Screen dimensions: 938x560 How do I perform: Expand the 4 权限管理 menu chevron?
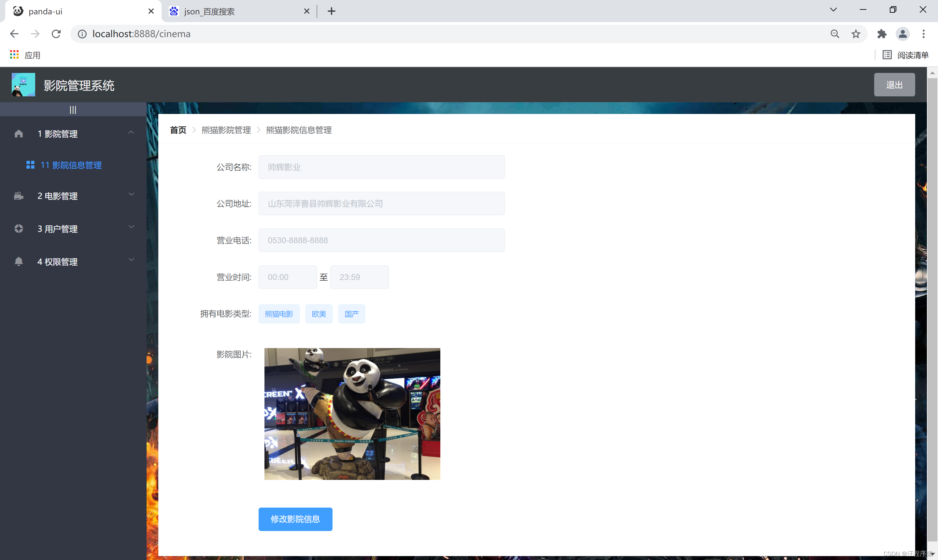click(131, 259)
